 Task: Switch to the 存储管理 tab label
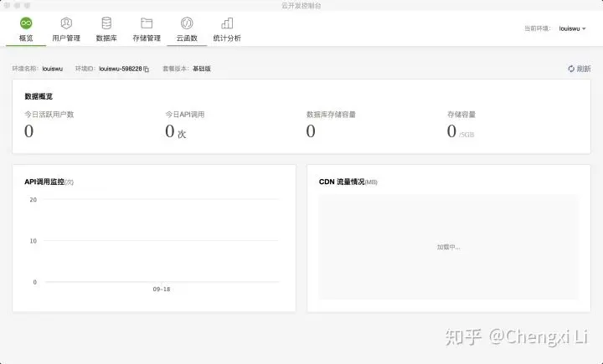[147, 38]
